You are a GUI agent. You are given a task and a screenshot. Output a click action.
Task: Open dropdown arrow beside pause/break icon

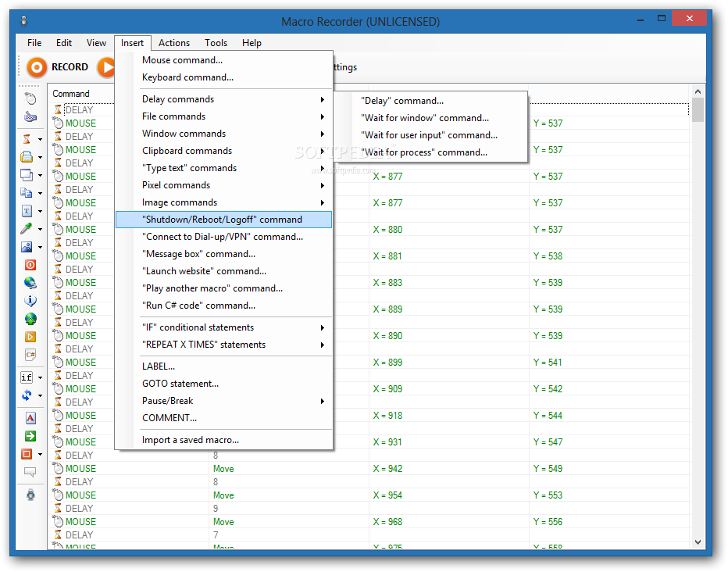click(40, 455)
